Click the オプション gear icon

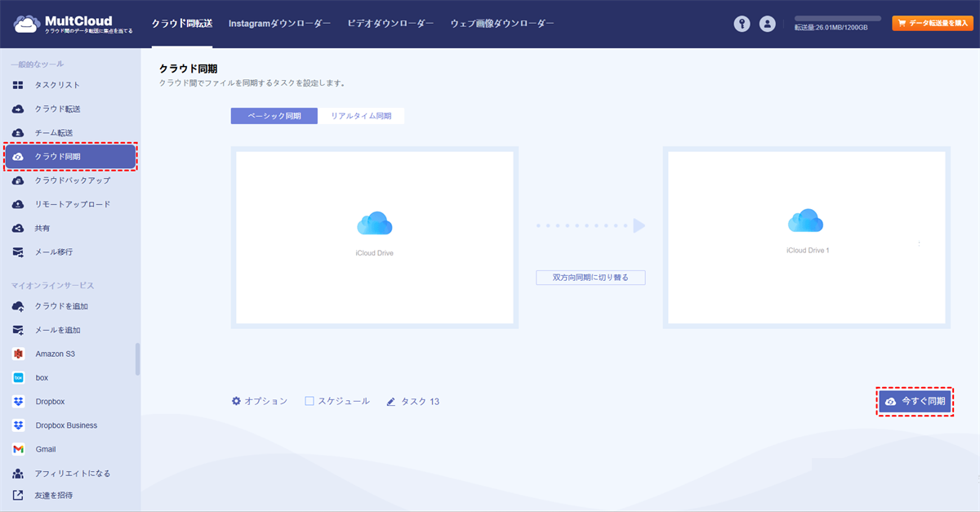click(x=236, y=401)
